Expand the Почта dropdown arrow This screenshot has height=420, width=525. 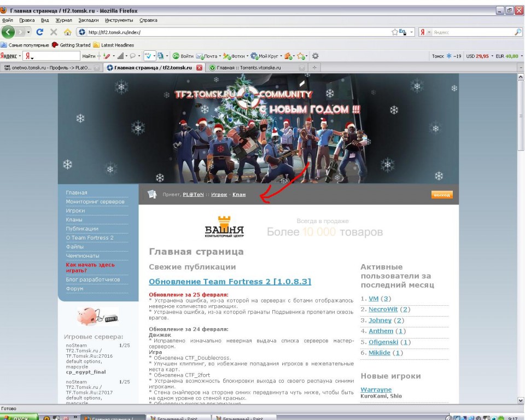point(220,56)
